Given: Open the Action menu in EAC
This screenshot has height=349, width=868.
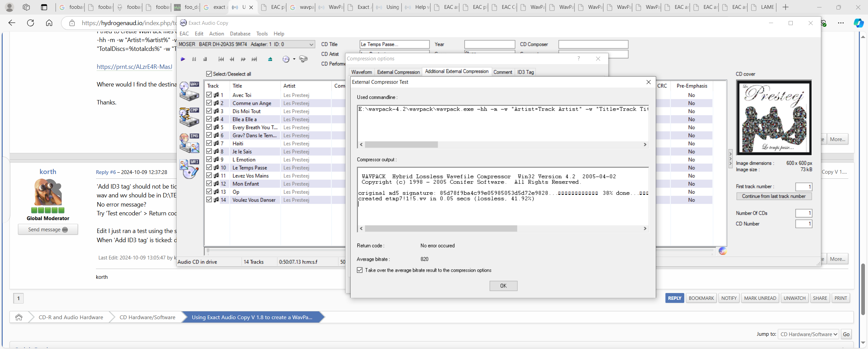Looking at the screenshot, I should click(x=217, y=34).
